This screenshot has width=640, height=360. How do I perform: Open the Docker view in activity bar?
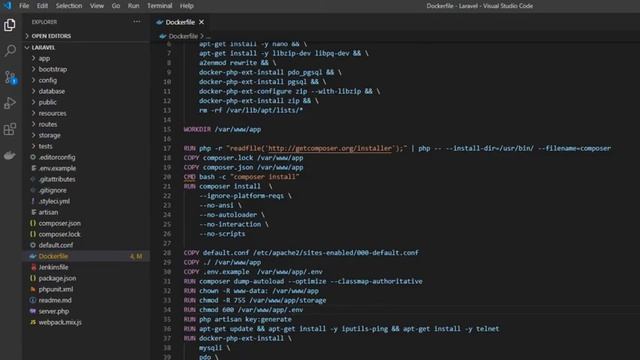[x=10, y=156]
